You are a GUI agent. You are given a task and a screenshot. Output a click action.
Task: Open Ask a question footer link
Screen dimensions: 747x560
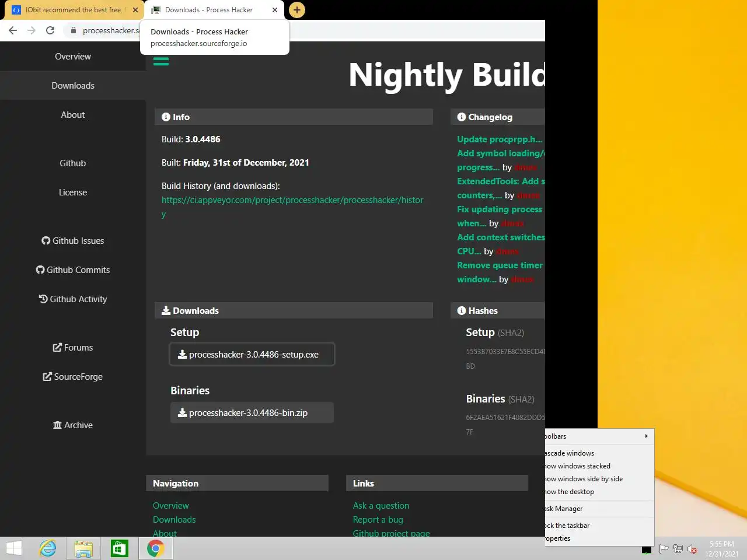[x=381, y=506]
